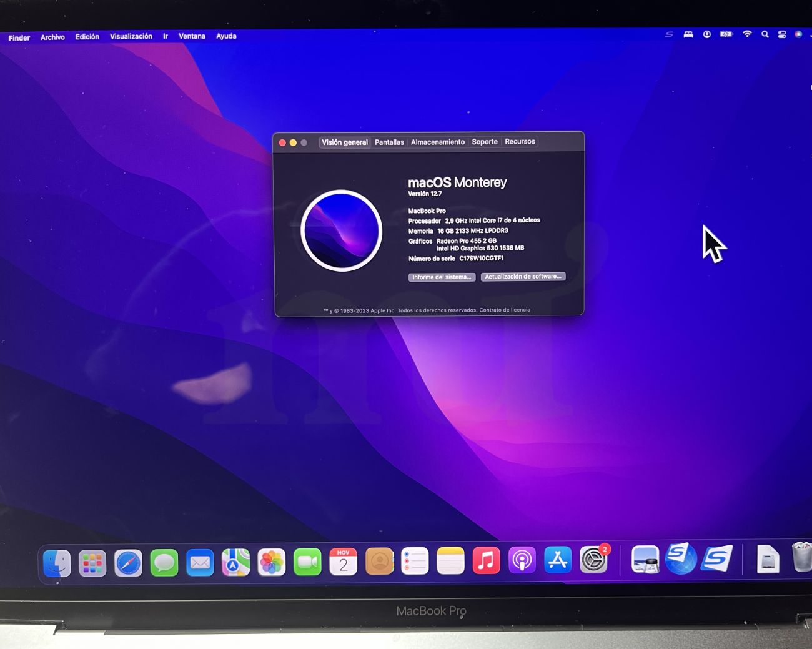The height and width of the screenshot is (649, 812).
Task: Switch to the Pantallas tab
Action: pyautogui.click(x=389, y=142)
